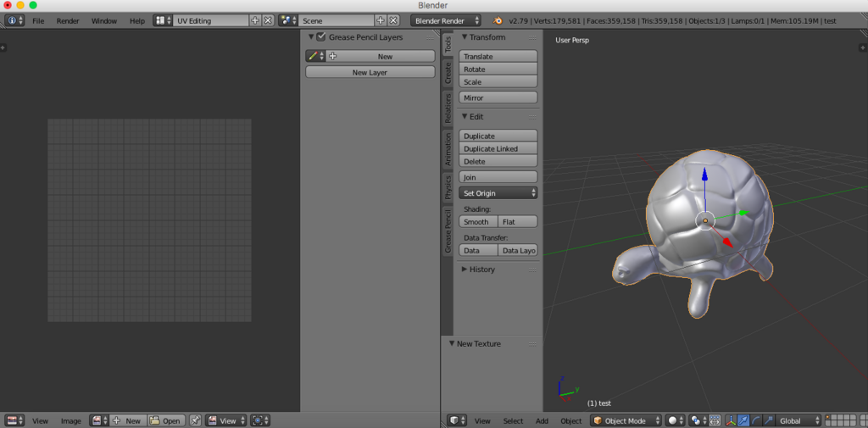868x428 pixels.
Task: Open the 3D View editor type selector
Action: click(457, 421)
